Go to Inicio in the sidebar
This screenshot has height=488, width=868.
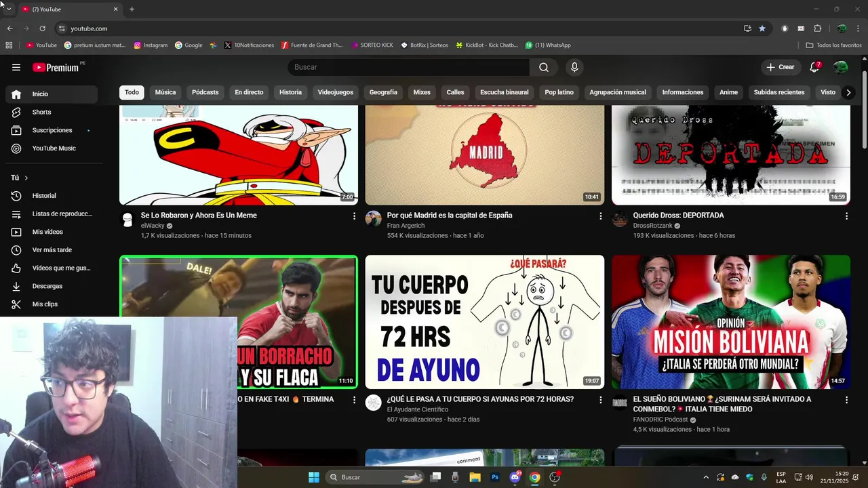click(x=50, y=94)
